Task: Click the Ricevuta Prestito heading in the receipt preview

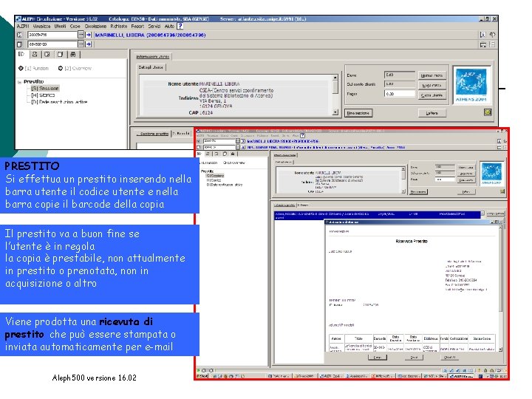Action: click(x=412, y=241)
